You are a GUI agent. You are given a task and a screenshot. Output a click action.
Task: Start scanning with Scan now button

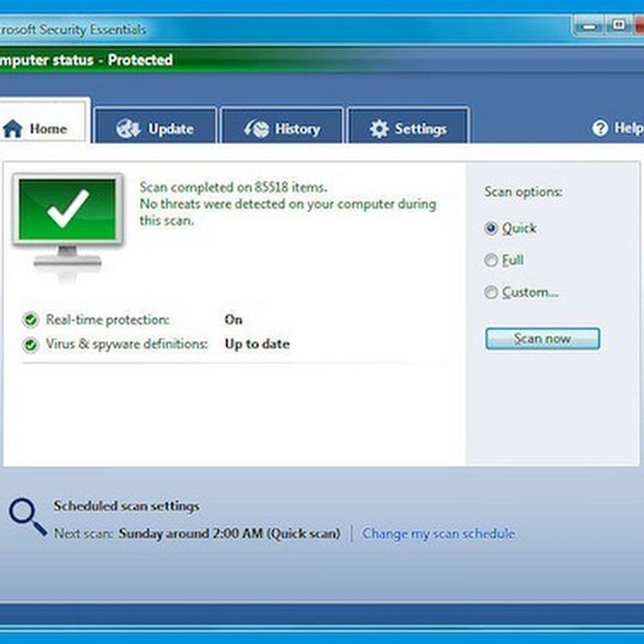coord(543,339)
